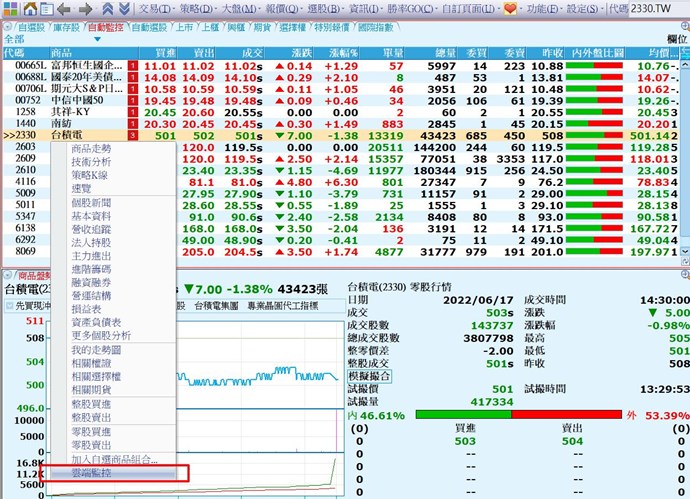Open the 勝率GO(C) menu
690x499 pixels.
(410, 9)
